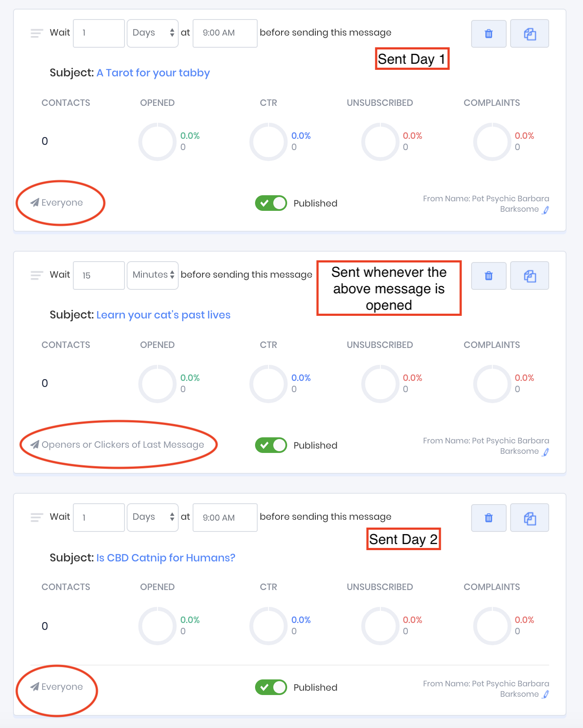Copy the 'Is CBD Catnip for Humans?' message
The height and width of the screenshot is (728, 583).
click(x=530, y=518)
